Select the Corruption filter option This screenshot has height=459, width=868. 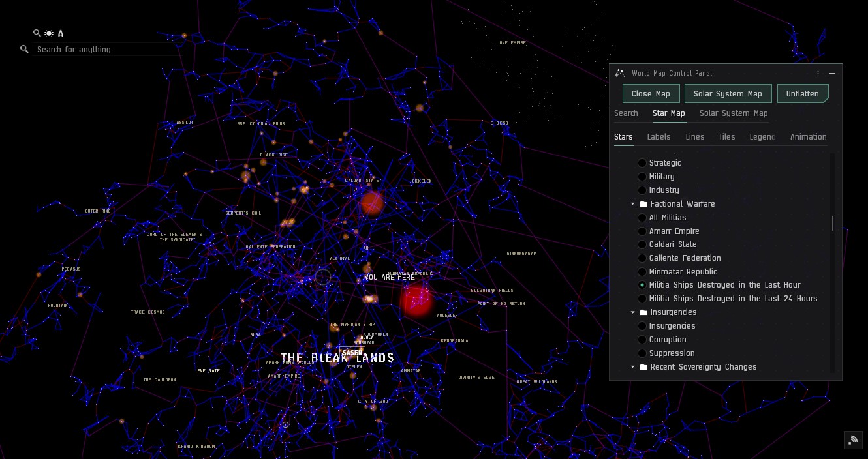(643, 340)
